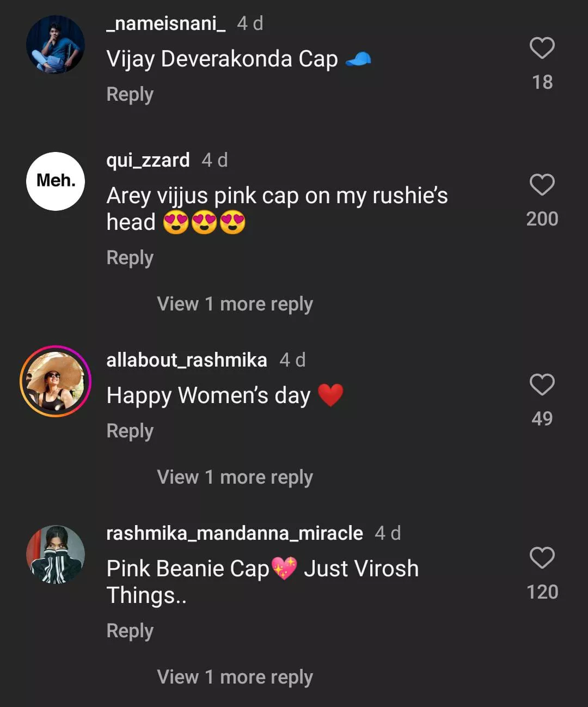Reply to qui_zzard's comment
The height and width of the screenshot is (707, 588).
pyautogui.click(x=130, y=258)
